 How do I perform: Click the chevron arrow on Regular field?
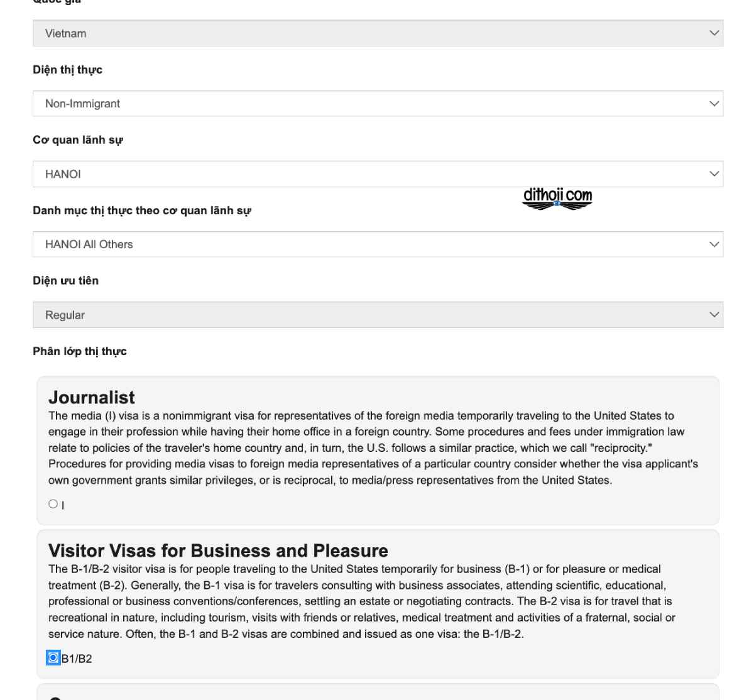pyautogui.click(x=714, y=315)
